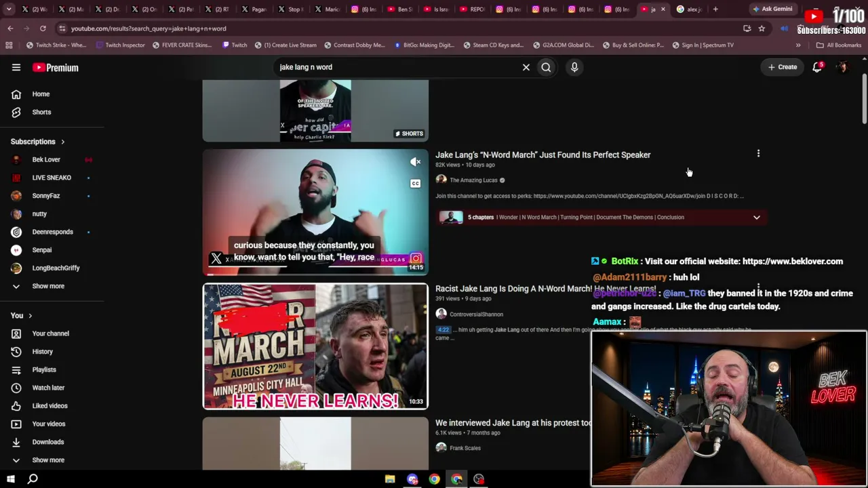The height and width of the screenshot is (488, 868).
Task: Open the Steam CD Keys bookmark
Action: tap(493, 45)
